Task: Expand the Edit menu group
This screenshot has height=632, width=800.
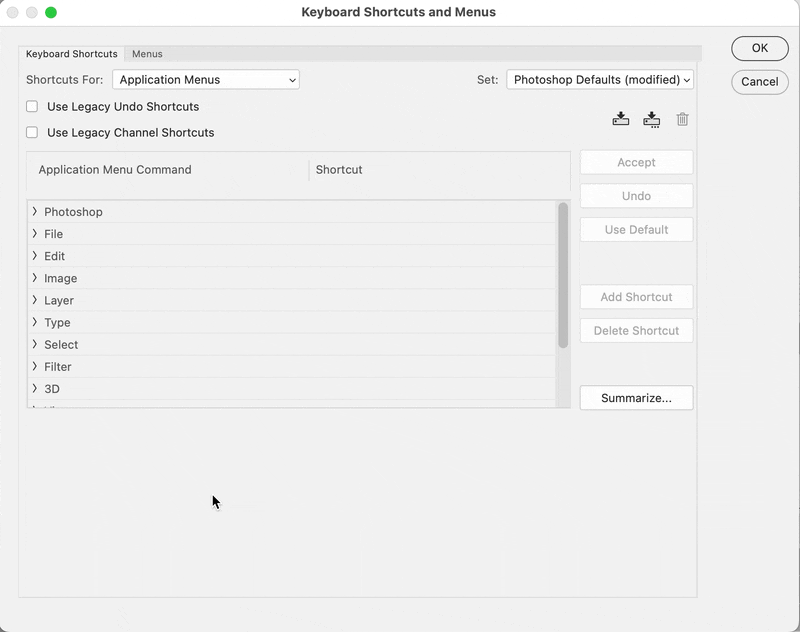Action: pyautogui.click(x=35, y=256)
